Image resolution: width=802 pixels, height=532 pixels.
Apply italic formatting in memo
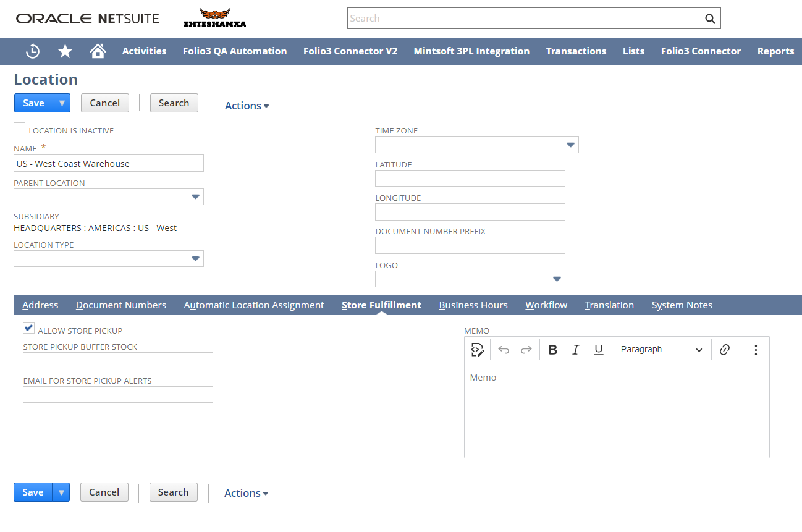[x=575, y=350]
